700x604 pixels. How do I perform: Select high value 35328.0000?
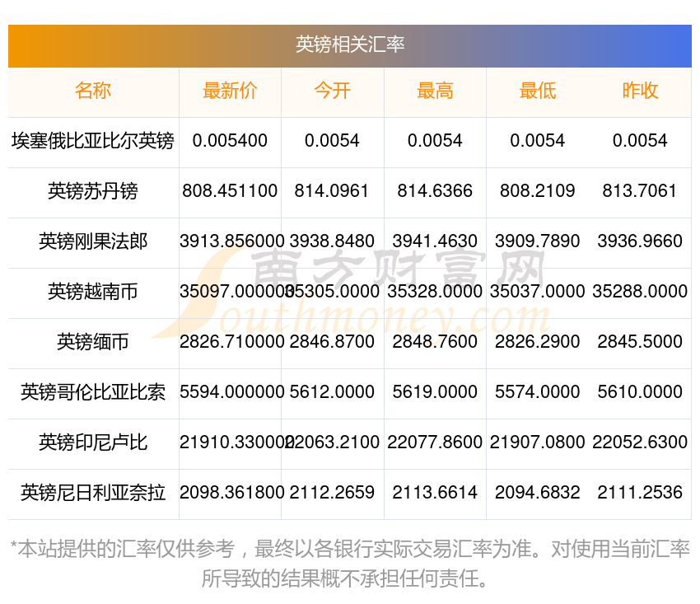pos(435,292)
